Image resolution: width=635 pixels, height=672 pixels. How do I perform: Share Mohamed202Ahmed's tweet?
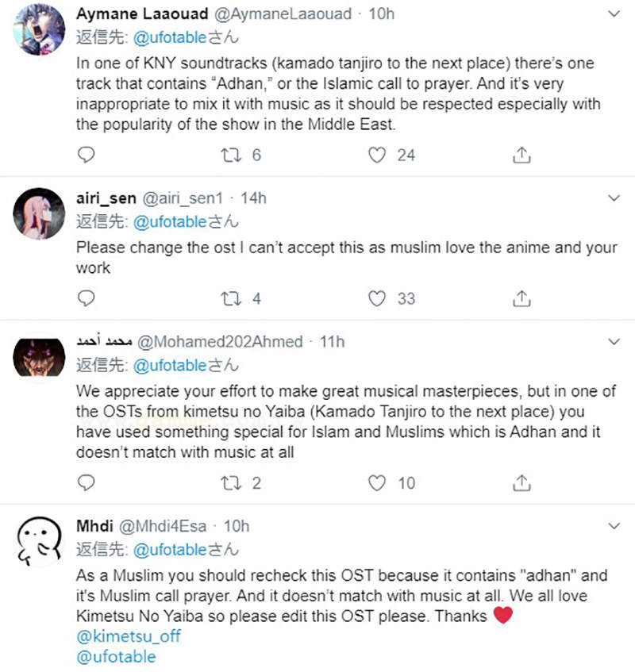coord(521,482)
